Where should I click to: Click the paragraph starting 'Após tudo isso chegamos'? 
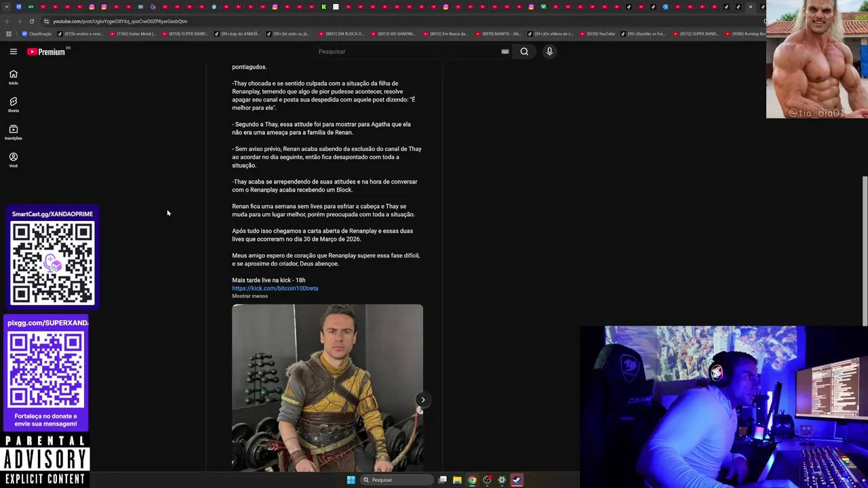[322, 235]
